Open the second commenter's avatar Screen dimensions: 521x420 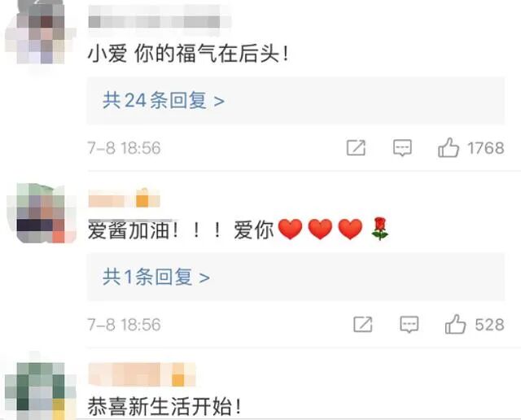click(x=42, y=212)
